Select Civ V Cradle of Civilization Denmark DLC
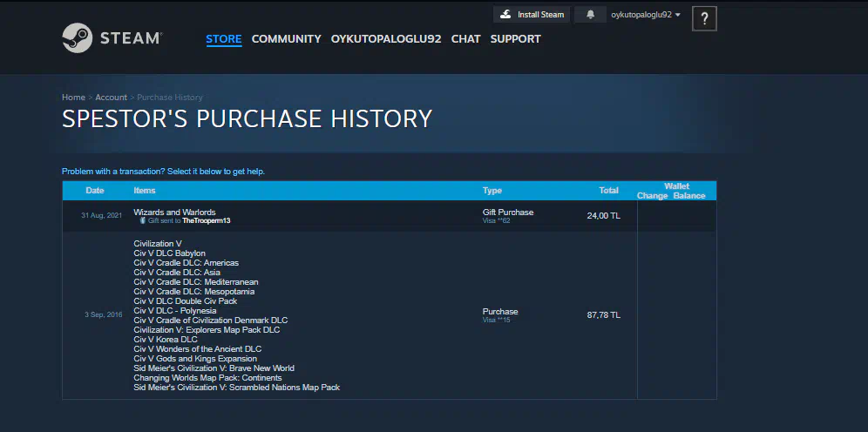The image size is (868, 432). click(210, 321)
